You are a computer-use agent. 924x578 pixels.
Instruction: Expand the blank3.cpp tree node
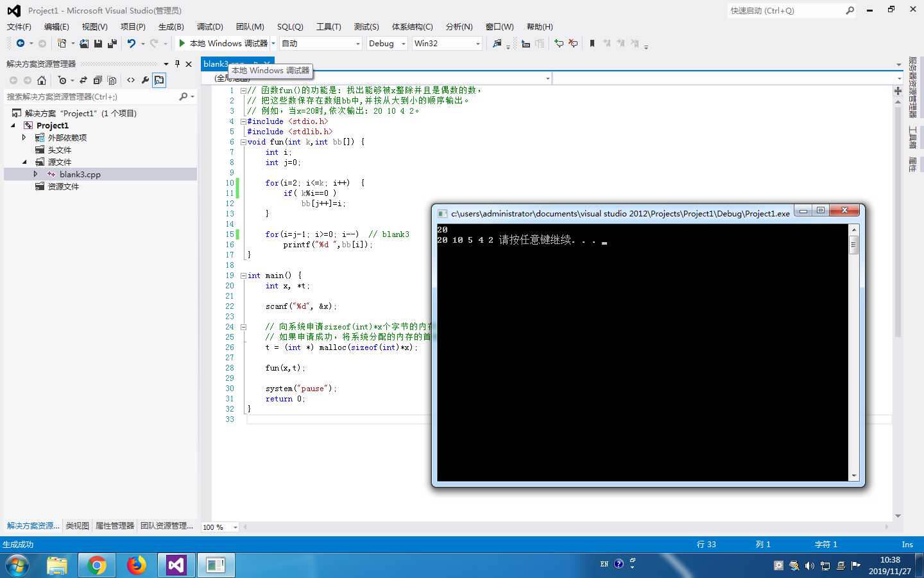tap(36, 174)
